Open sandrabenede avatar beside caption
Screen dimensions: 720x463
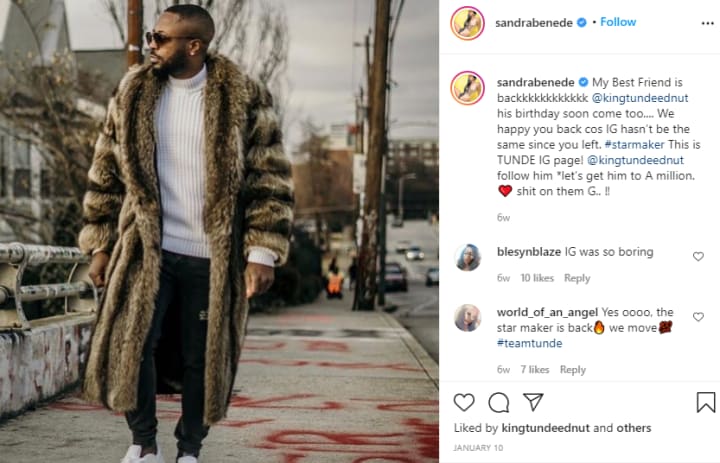tap(467, 88)
